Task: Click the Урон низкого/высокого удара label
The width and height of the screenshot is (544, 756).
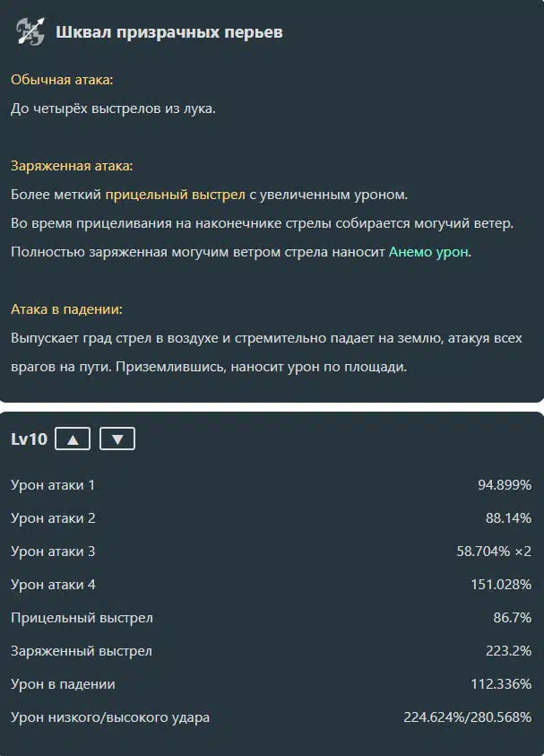Action: click(x=110, y=717)
